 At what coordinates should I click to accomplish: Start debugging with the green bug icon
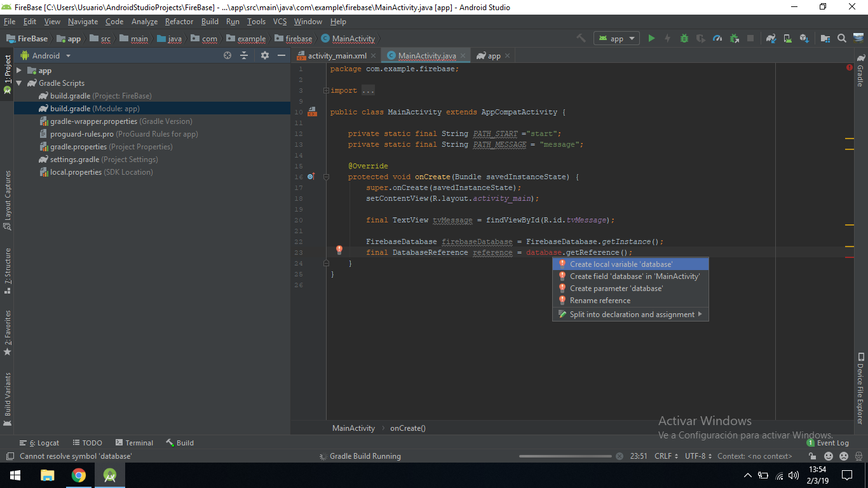684,38
